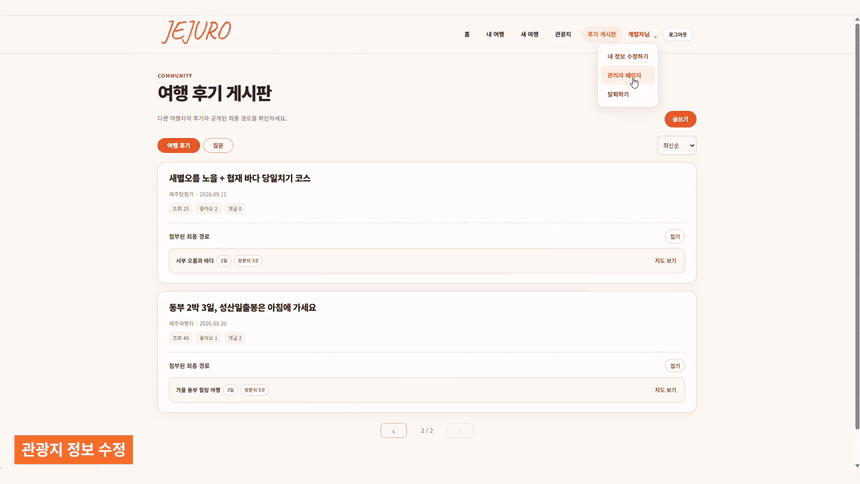Select the 질문 filter tab
Image resolution: width=860 pixels, height=484 pixels.
218,145
